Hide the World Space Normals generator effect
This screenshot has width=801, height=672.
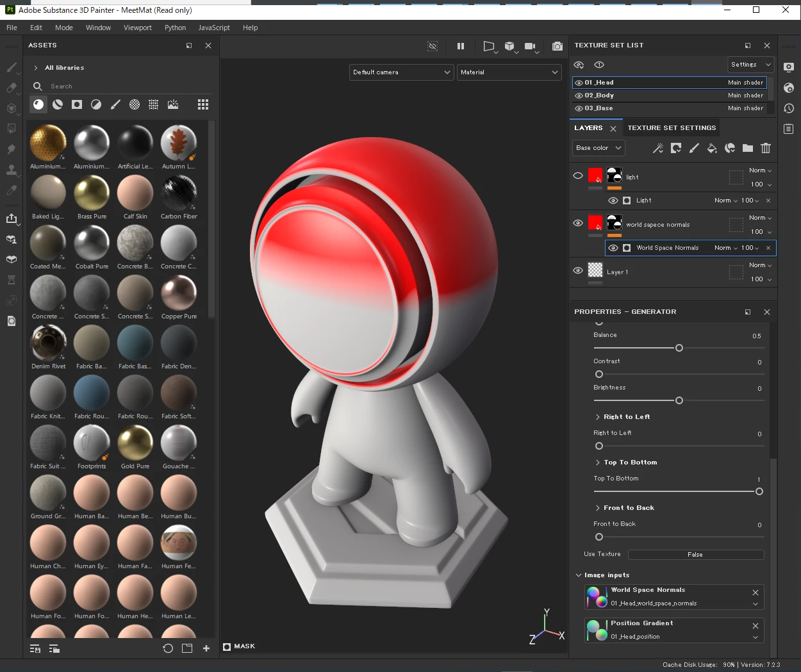[x=613, y=248]
